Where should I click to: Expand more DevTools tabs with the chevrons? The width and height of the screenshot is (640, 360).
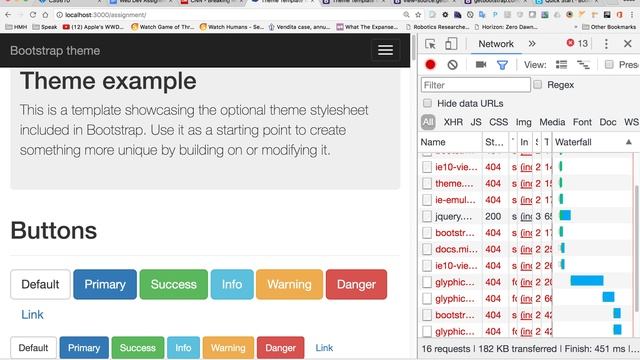[x=532, y=44]
